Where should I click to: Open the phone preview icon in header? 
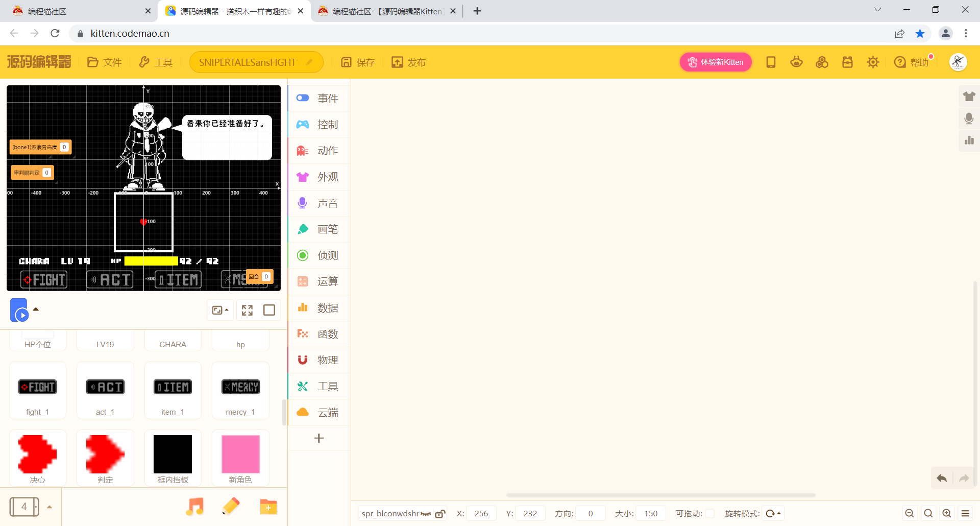(x=771, y=62)
